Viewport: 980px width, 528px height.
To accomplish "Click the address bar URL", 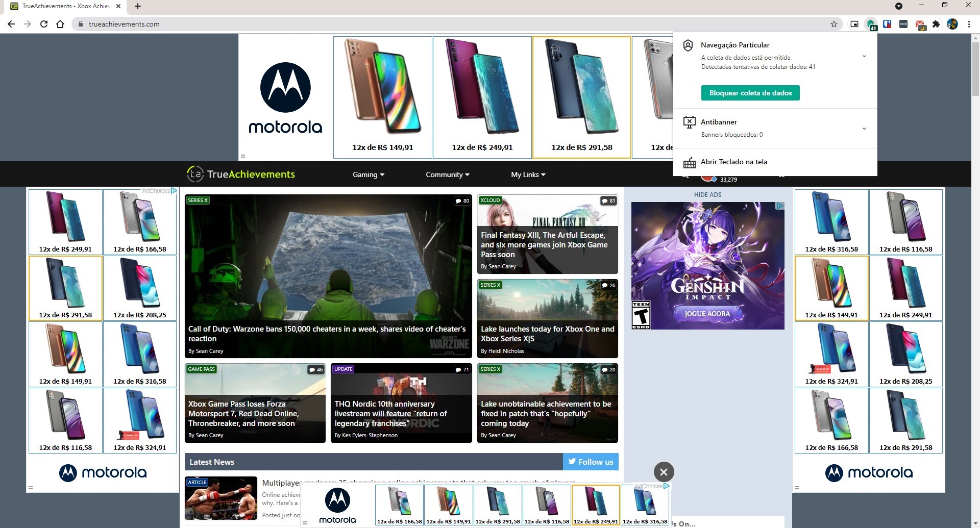I will tap(124, 24).
